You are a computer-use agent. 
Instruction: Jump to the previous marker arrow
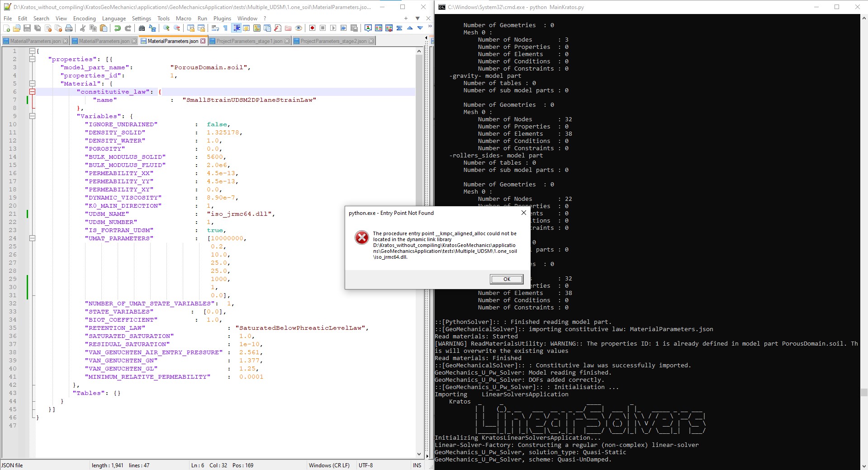click(409, 28)
